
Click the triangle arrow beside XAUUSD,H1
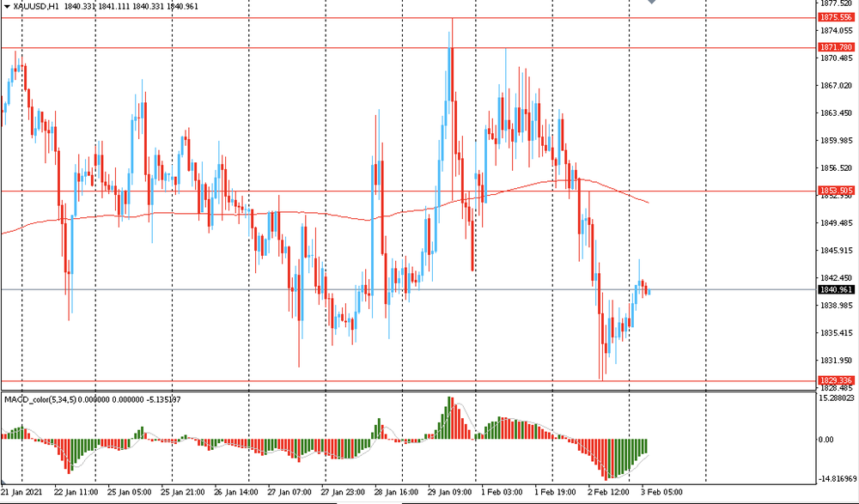[6, 6]
